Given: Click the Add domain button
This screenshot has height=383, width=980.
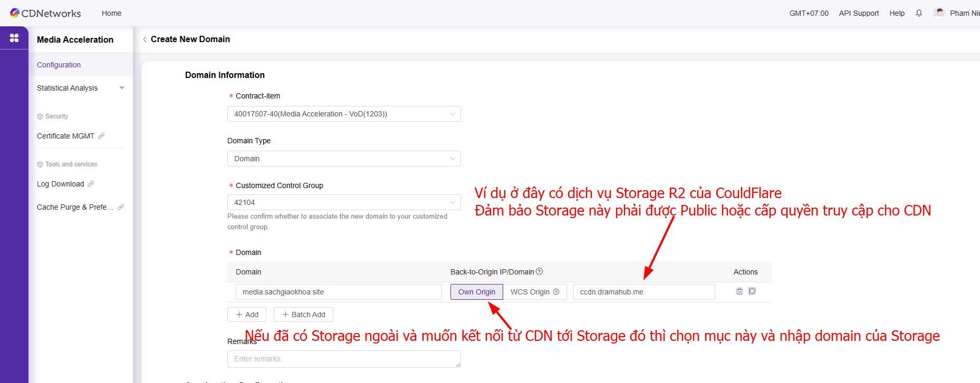Looking at the screenshot, I should (x=247, y=315).
